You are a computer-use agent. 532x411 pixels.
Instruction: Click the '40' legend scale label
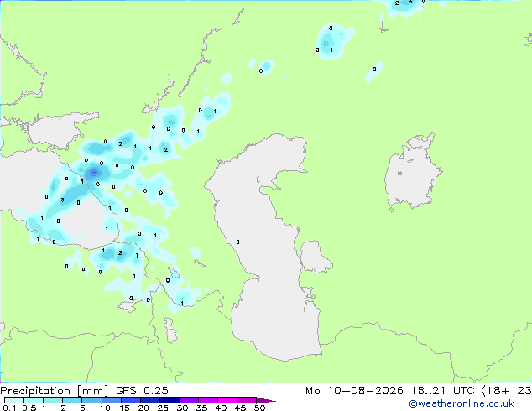221,408
